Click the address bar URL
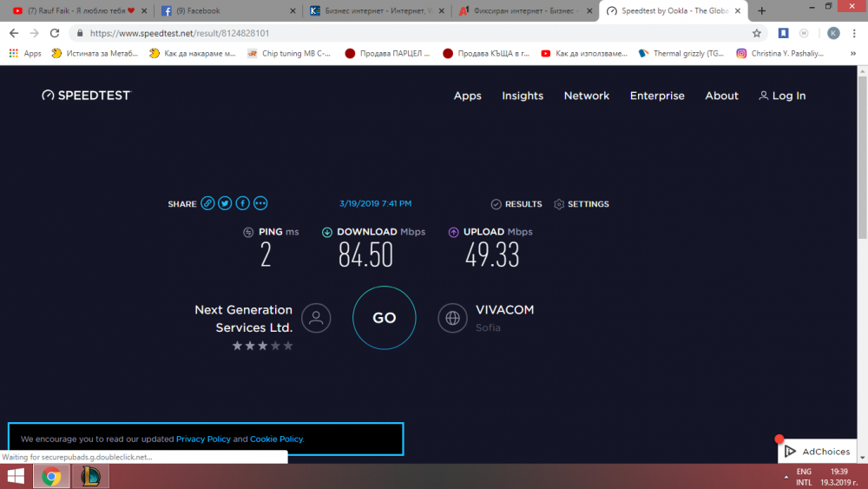This screenshot has width=868, height=489. [x=180, y=33]
